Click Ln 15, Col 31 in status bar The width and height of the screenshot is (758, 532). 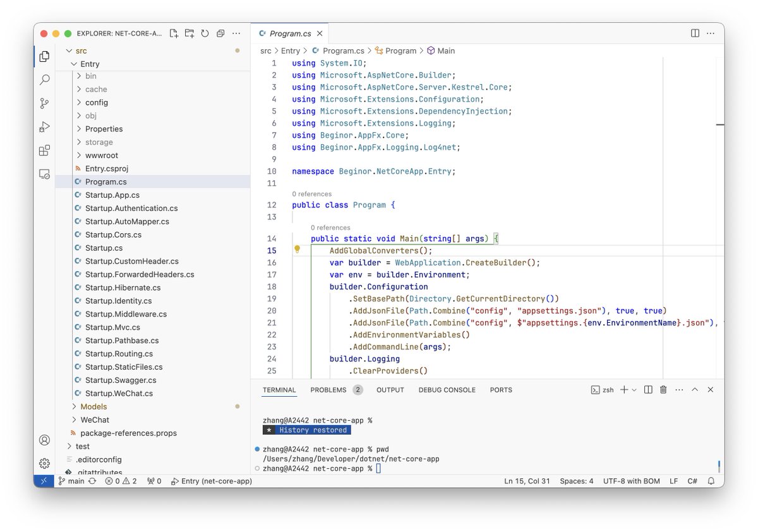[x=527, y=481]
